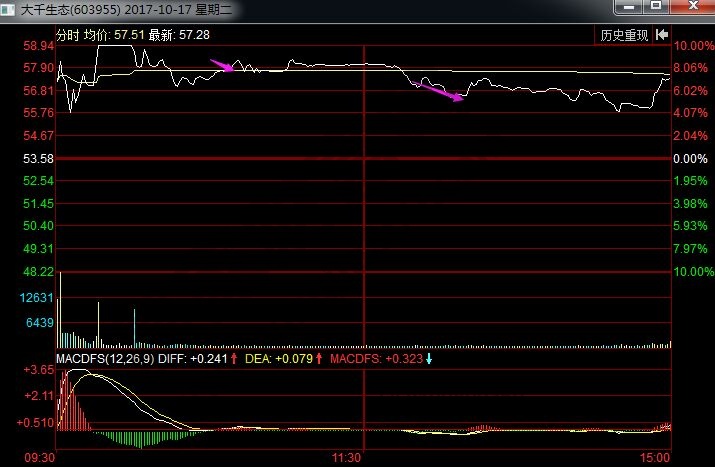Click the upper magenta arrow annotation

click(x=222, y=66)
